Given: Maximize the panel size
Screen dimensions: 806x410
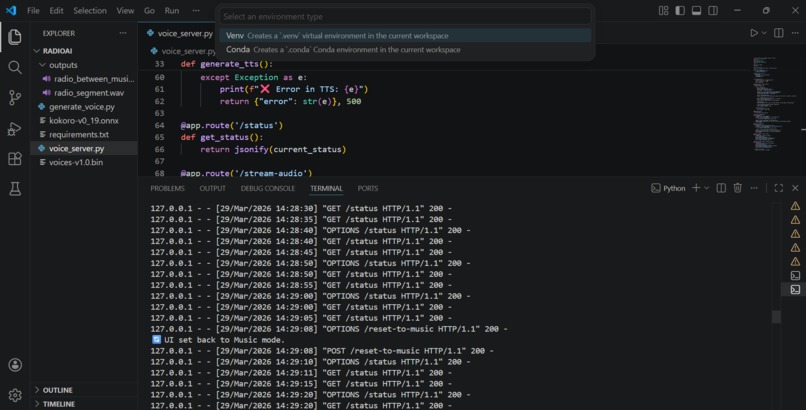Looking at the screenshot, I should coord(779,188).
